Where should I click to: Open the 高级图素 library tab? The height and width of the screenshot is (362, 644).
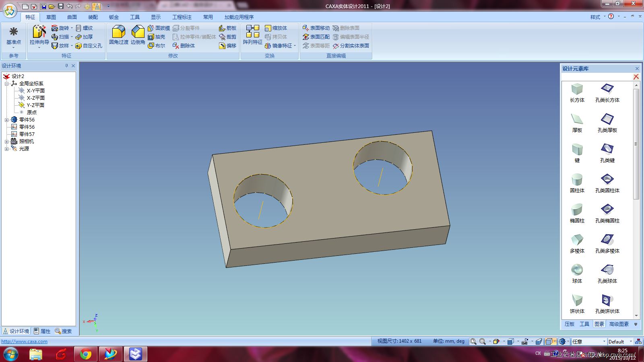coord(619,324)
